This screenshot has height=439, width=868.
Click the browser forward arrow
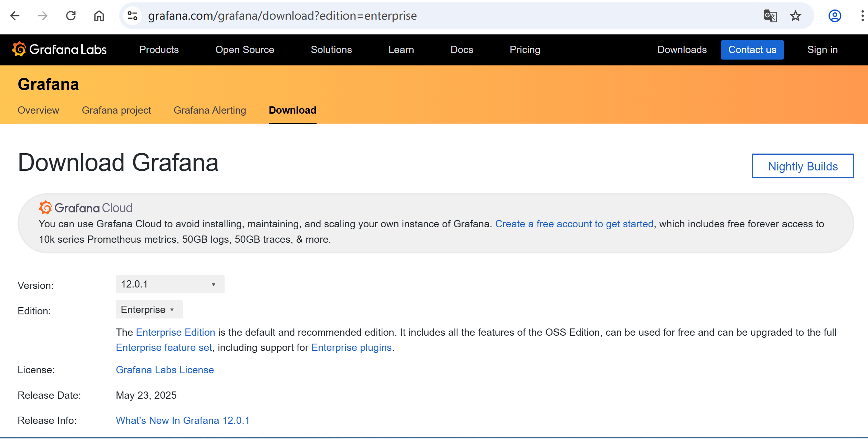point(43,16)
